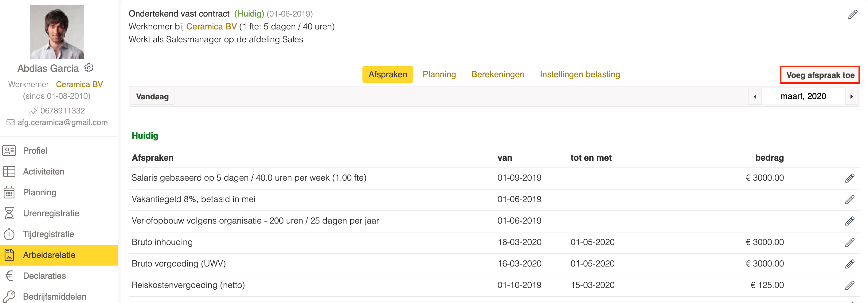Edit the Salaris gebaseerd op 5 dagen row
868x303 pixels.
click(x=850, y=178)
